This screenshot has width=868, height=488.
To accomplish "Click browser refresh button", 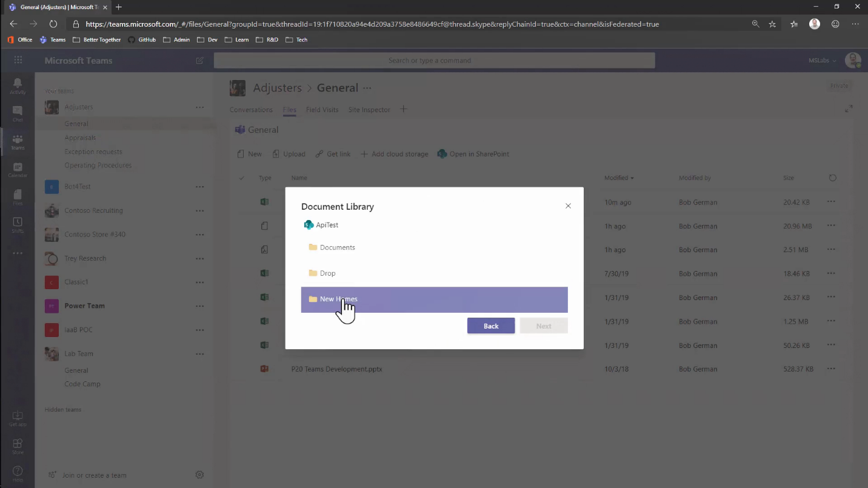I will click(53, 24).
